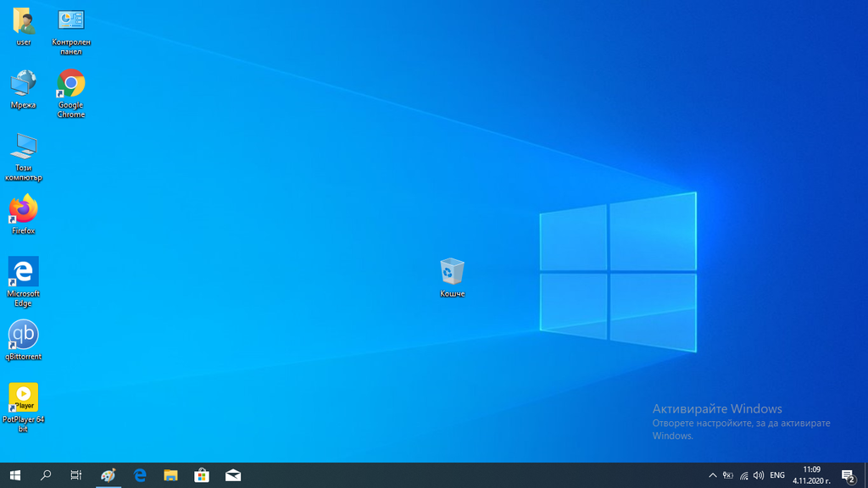The image size is (868, 488).
Task: Select the qBittorrent desktop shortcut
Action: [24, 335]
